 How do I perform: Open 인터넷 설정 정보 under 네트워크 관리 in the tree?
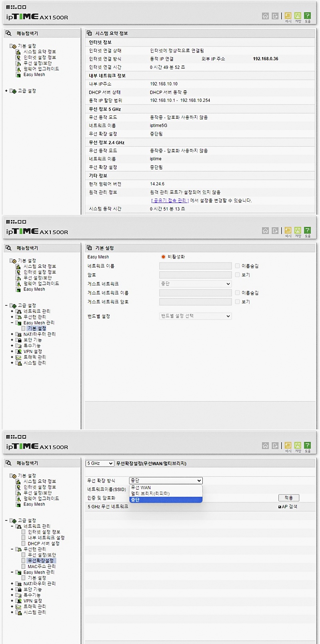(44, 532)
